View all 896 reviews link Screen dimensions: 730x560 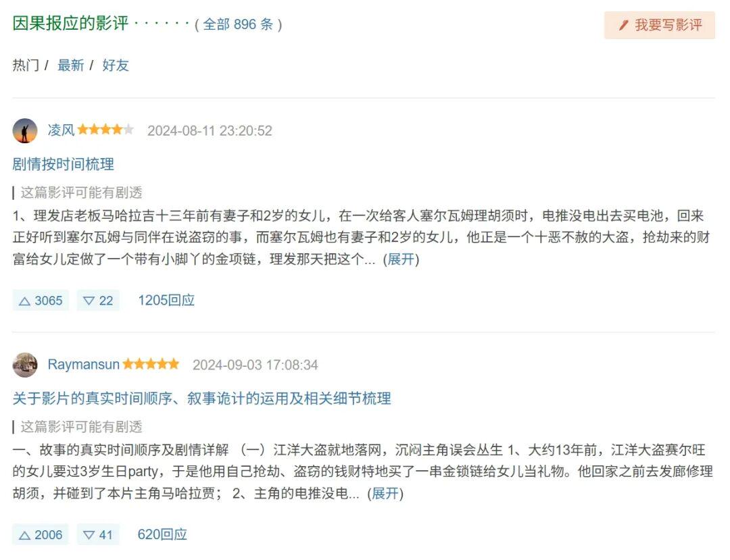point(238,25)
